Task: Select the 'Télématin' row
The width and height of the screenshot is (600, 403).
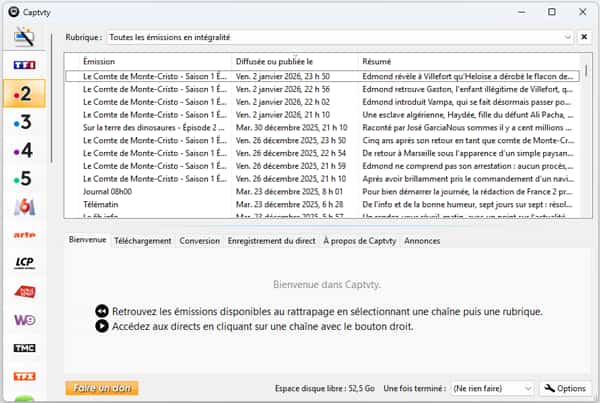Action: click(x=322, y=205)
